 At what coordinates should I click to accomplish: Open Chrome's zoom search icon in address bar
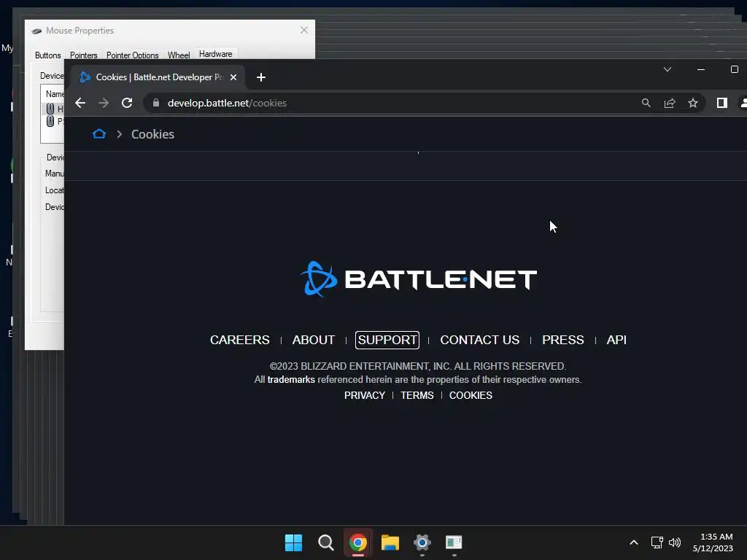646,103
